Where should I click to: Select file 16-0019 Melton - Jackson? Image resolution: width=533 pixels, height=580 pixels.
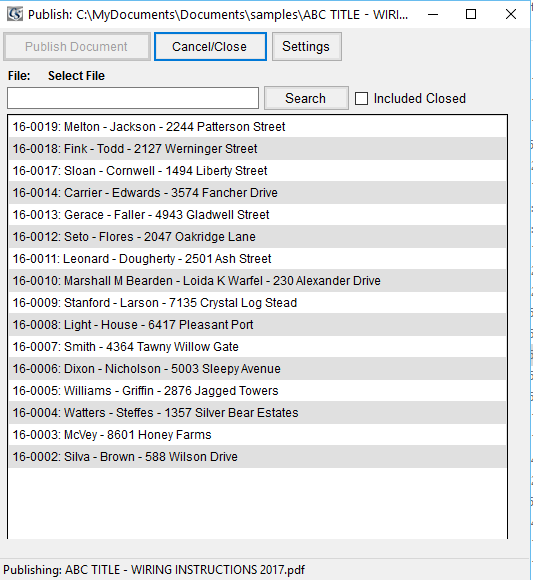257,127
